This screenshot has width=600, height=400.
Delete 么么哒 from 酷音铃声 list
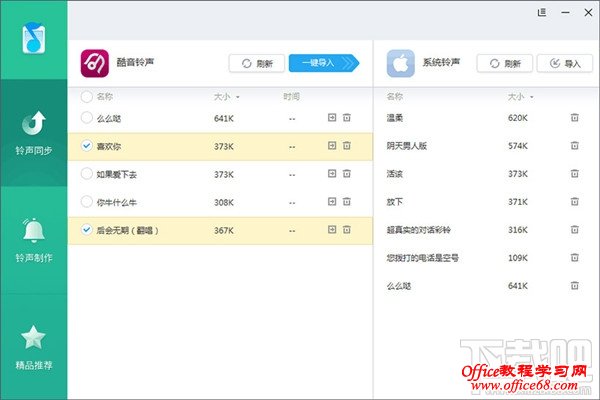click(x=347, y=118)
